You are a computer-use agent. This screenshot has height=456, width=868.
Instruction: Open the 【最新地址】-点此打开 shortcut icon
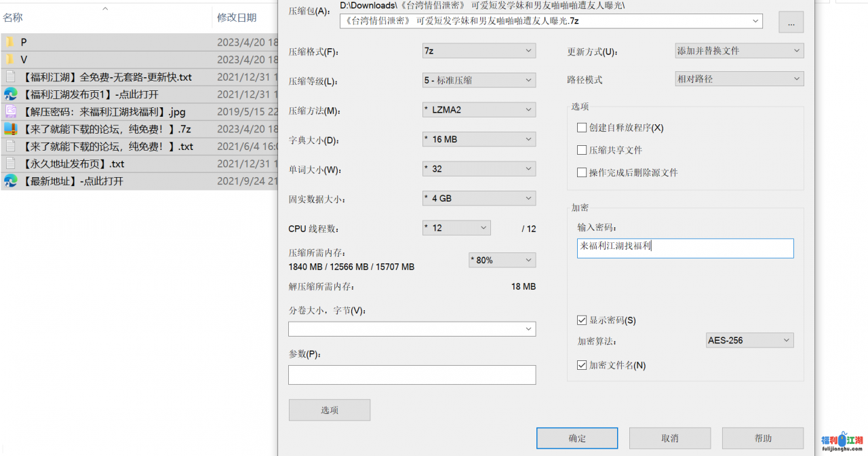pos(10,180)
